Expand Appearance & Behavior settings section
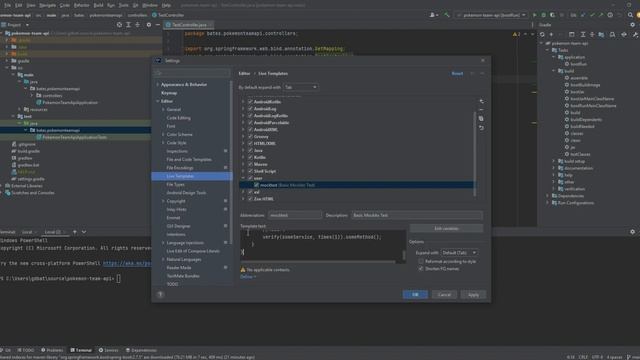This screenshot has height=360, width=640. [x=158, y=84]
